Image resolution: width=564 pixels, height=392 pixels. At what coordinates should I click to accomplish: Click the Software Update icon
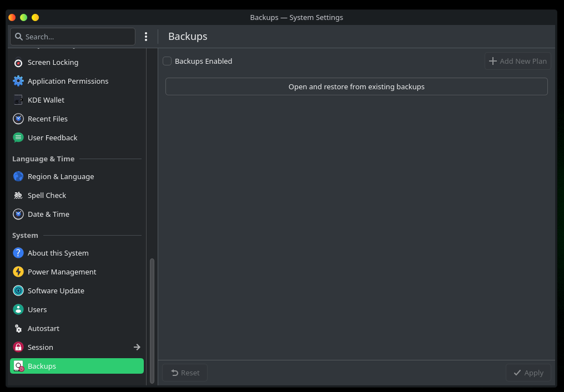click(18, 291)
